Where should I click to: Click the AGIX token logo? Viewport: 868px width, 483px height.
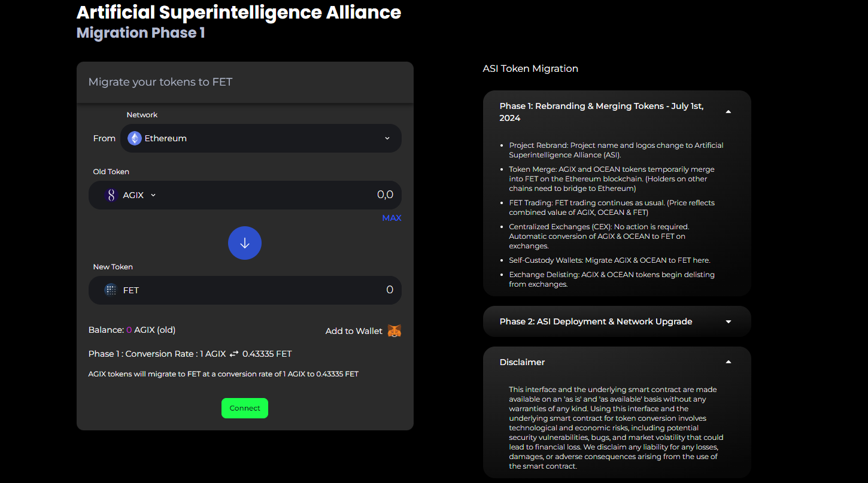click(110, 195)
